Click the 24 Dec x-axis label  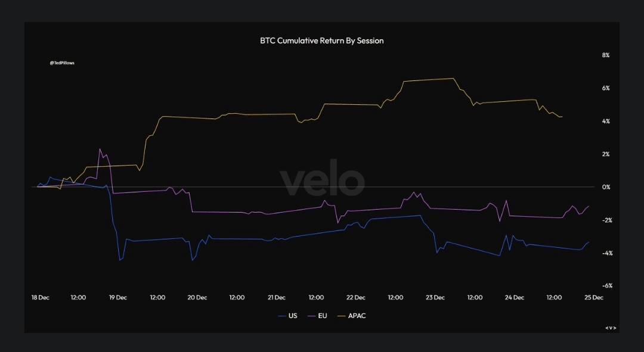click(515, 297)
